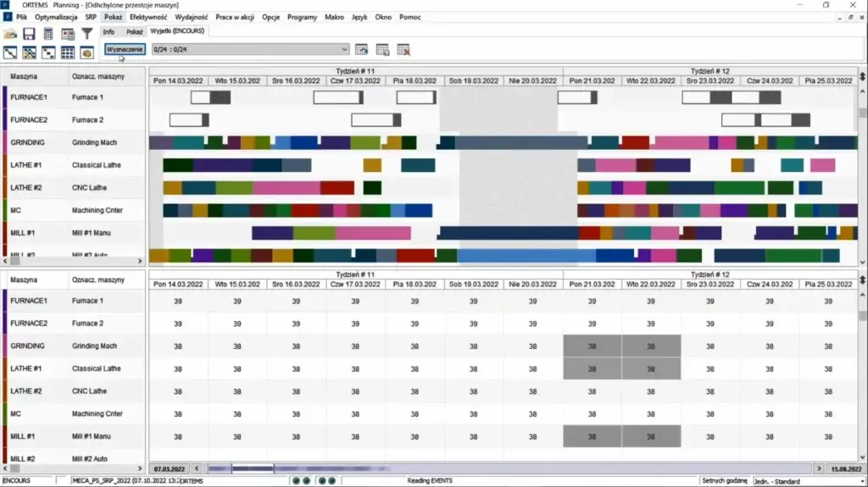This screenshot has width=868, height=487.
Task: Open the calculator icon in toolbar
Action: pyautogui.click(x=48, y=34)
